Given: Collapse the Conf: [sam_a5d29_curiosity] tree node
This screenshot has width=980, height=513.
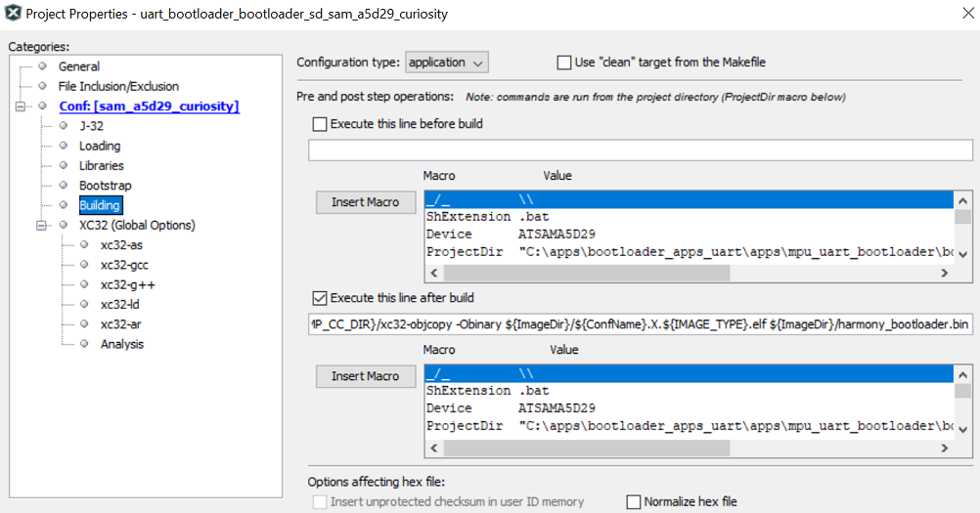Looking at the screenshot, I should [21, 107].
